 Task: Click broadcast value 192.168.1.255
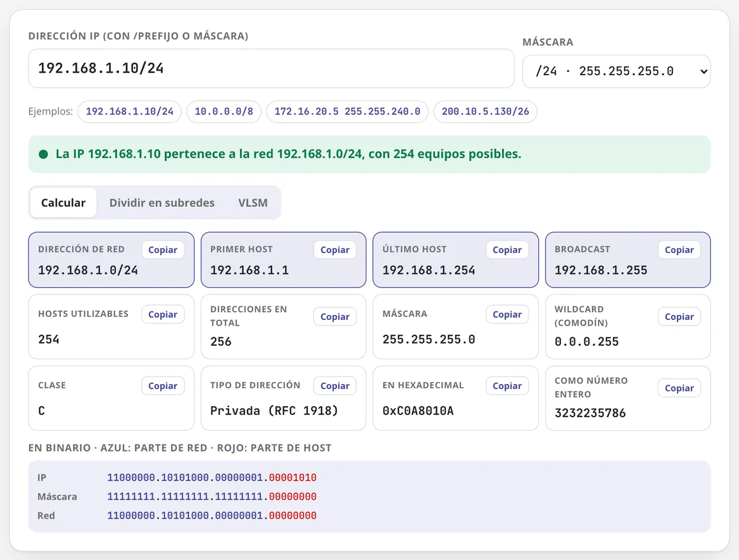point(601,270)
